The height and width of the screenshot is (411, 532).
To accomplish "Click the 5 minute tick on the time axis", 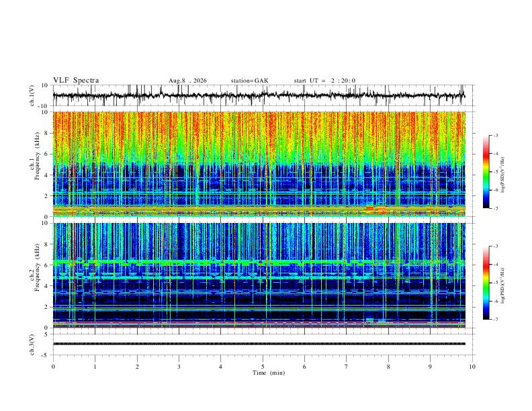I will coord(263,367).
